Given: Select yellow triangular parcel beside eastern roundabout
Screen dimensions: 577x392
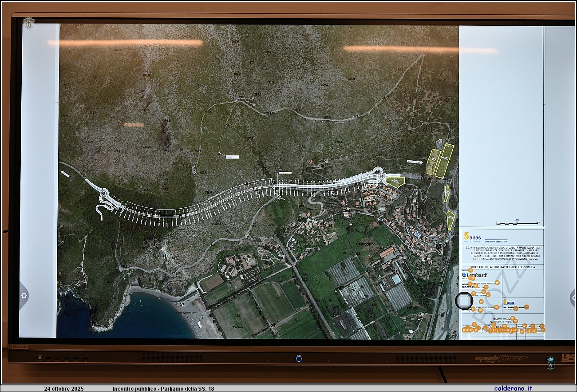Looking at the screenshot, I should pos(395,181).
